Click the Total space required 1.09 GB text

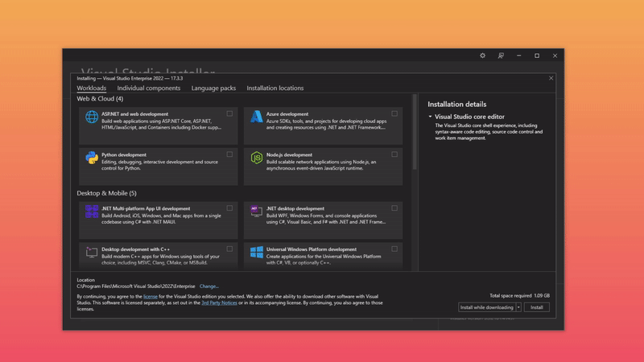519,295
